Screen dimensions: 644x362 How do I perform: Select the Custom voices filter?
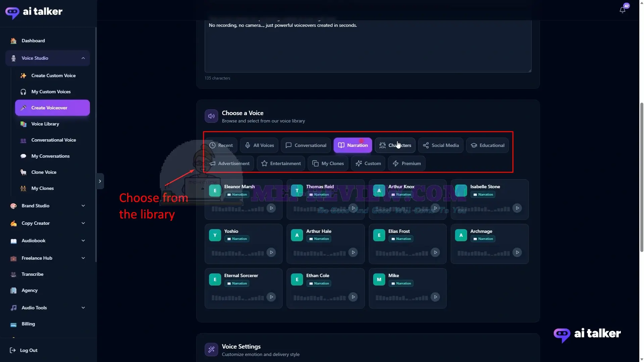click(x=368, y=163)
